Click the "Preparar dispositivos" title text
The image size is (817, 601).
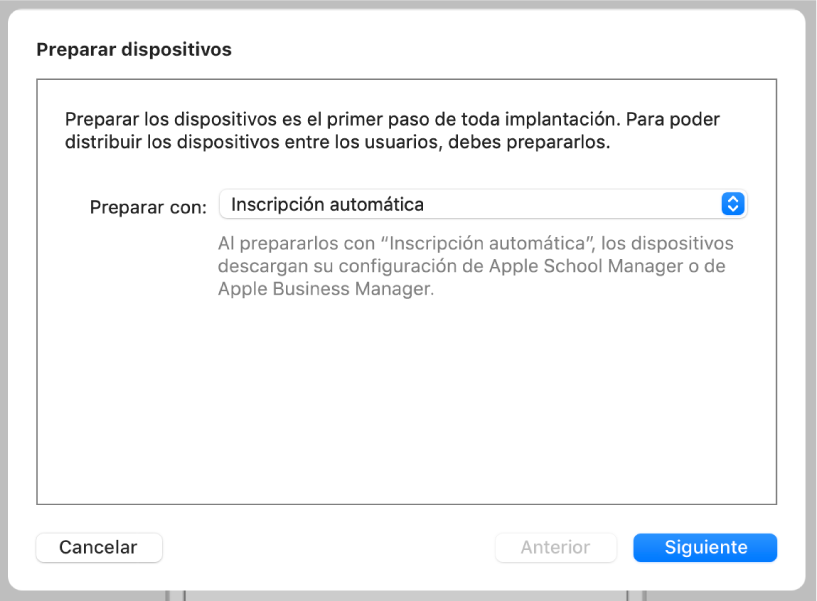(133, 48)
